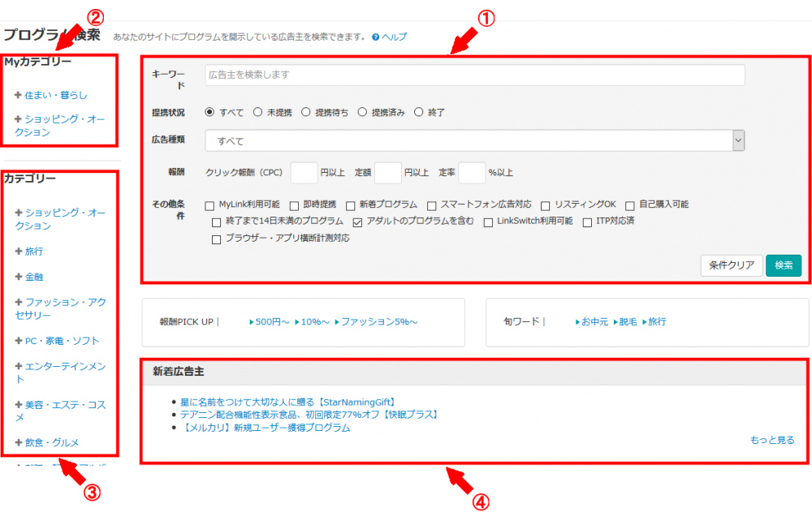
Task: Enable the LinkSwitch利用可能 checkbox
Action: coord(488,222)
